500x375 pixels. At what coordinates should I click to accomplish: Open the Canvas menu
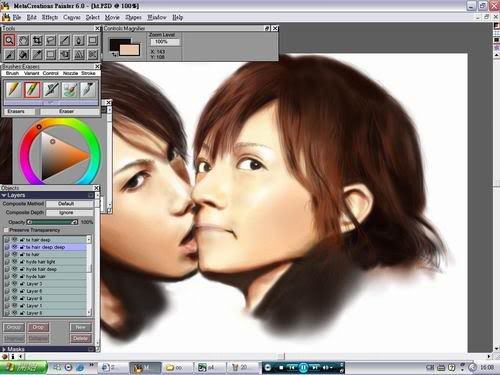tap(72, 17)
